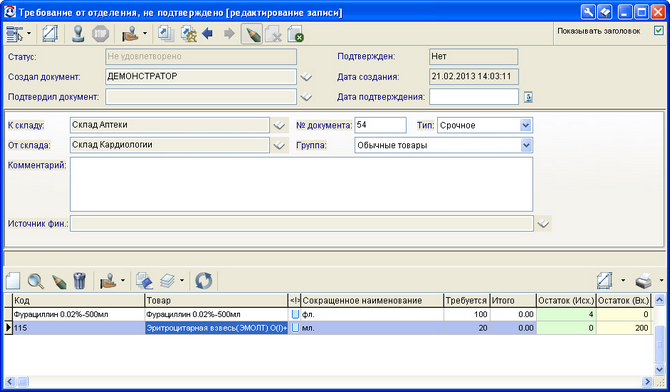Click the stacked sheets icon in lower toolbar
Screen dimensions: 670x392
pos(167,281)
